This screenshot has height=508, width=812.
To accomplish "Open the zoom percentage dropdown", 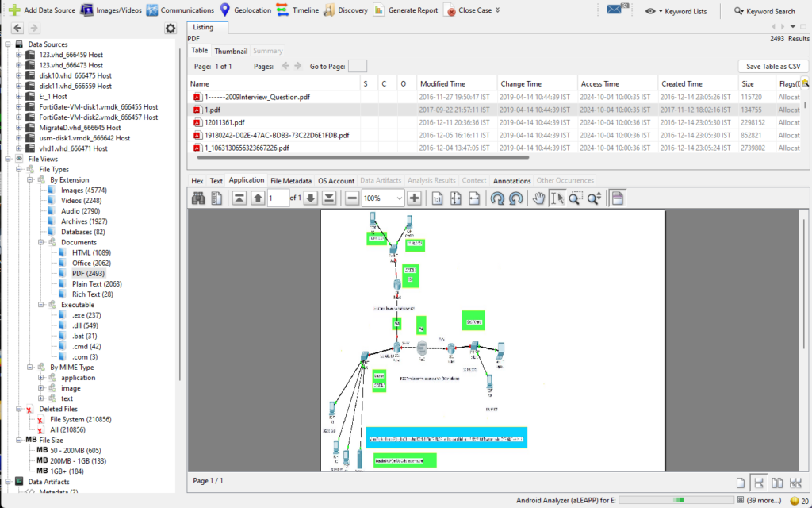I will [398, 198].
